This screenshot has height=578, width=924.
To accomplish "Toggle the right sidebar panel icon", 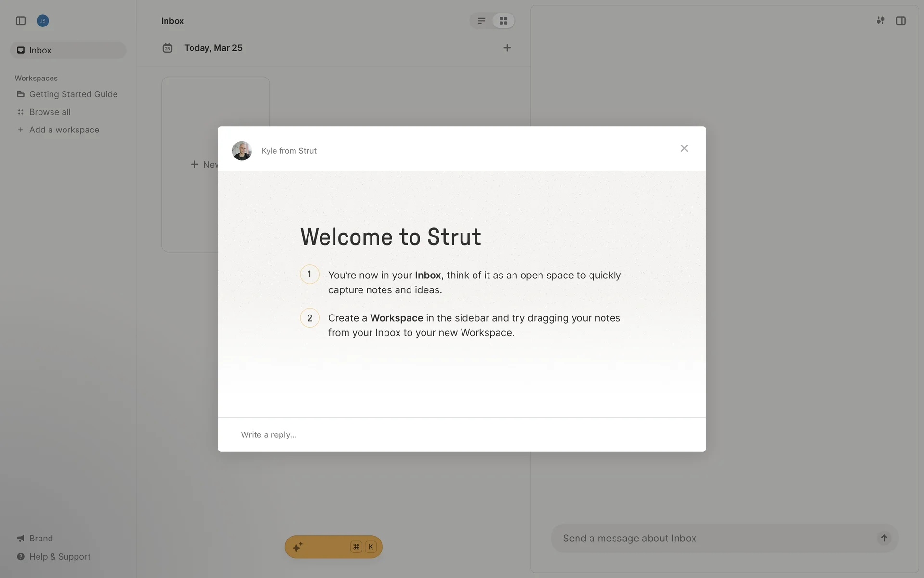I will tap(900, 21).
